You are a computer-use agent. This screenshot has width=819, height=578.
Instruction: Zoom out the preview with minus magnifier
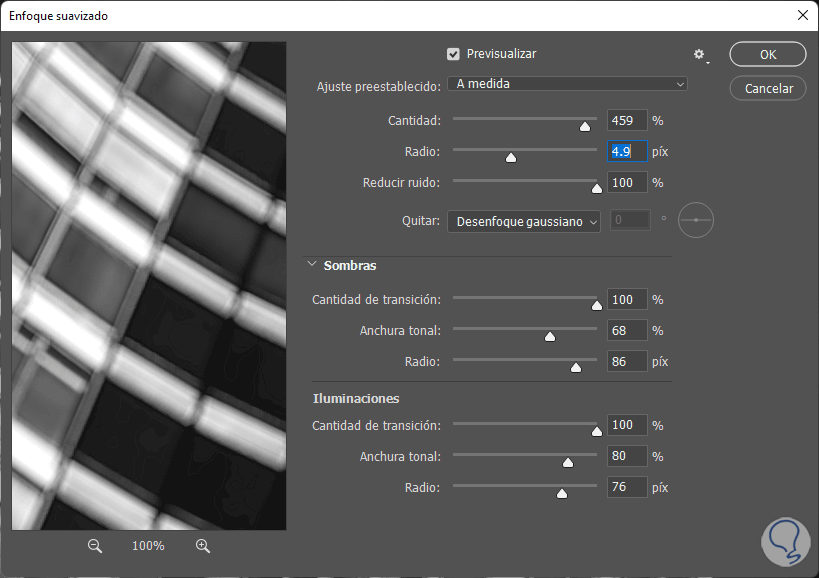click(x=95, y=546)
